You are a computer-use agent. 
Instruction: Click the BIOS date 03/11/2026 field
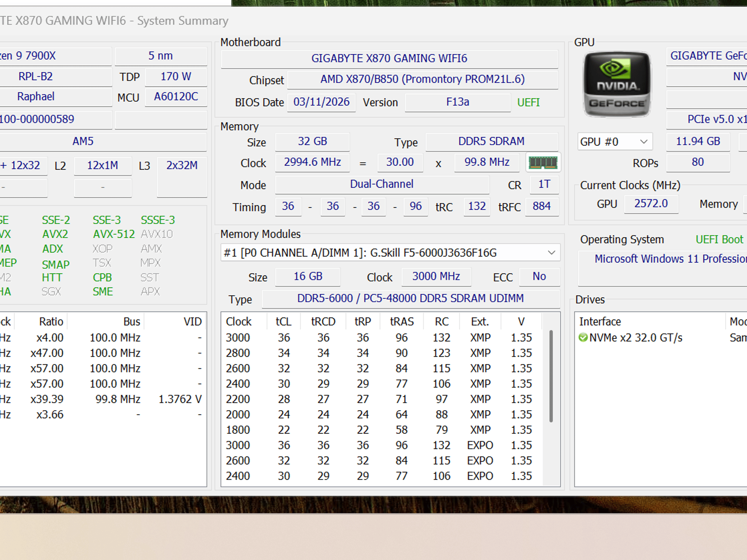click(321, 102)
